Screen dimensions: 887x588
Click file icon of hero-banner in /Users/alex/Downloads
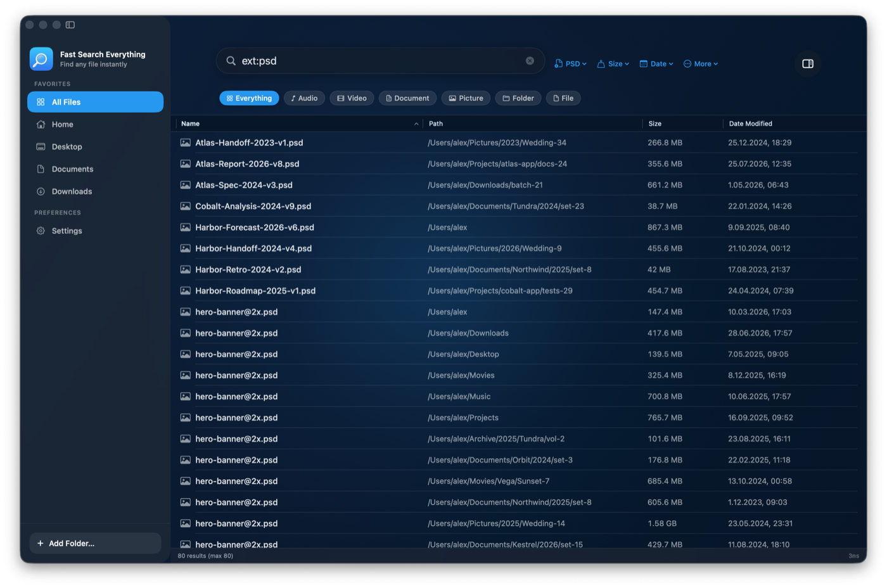point(186,333)
